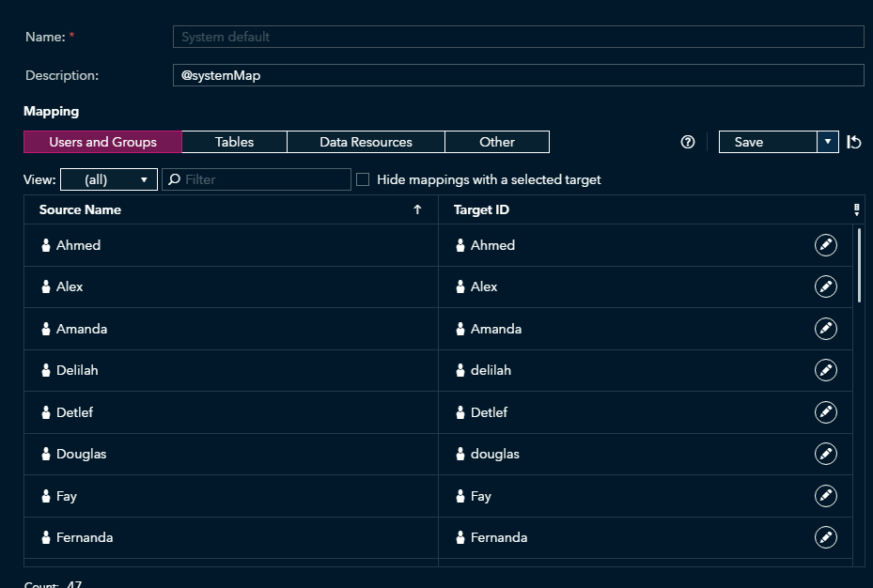Select the Data Resources tab

click(365, 142)
